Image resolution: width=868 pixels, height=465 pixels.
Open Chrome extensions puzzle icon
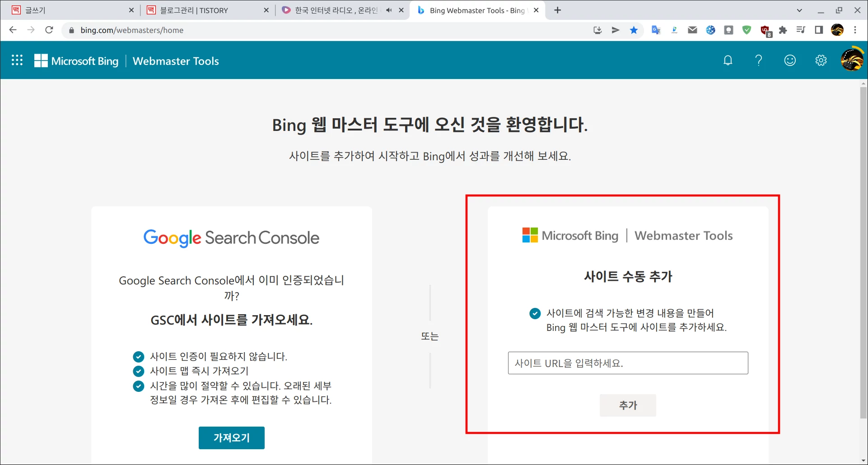tap(783, 30)
